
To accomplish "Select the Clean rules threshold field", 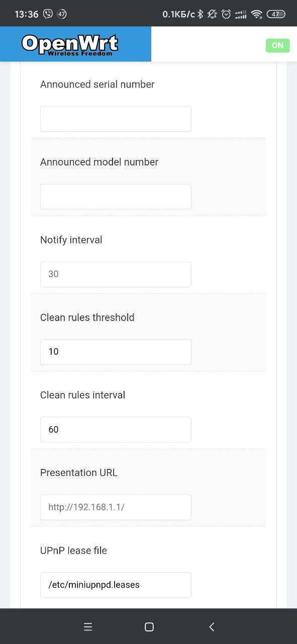I will (116, 352).
